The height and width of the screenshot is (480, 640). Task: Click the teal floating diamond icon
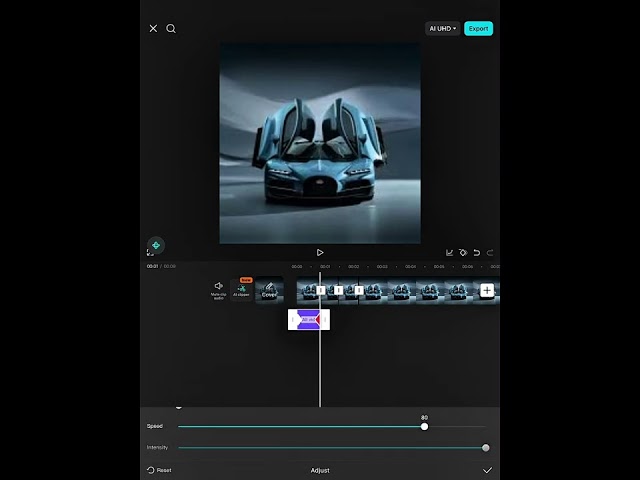[156, 245]
